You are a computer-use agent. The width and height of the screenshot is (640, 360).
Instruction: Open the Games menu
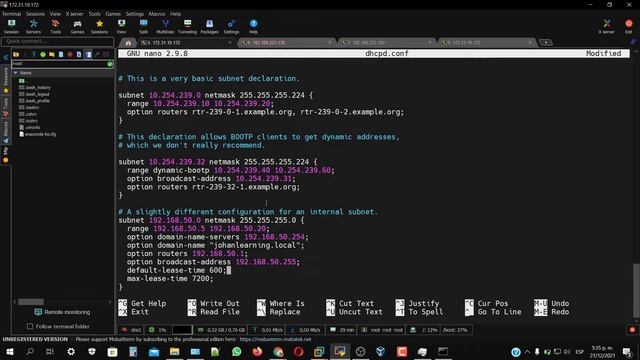(x=113, y=14)
